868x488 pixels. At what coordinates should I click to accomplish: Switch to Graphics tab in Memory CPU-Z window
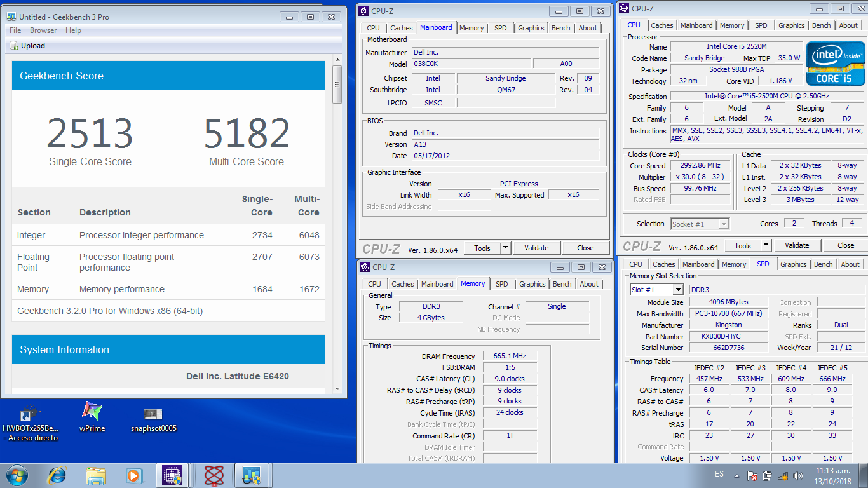point(532,284)
